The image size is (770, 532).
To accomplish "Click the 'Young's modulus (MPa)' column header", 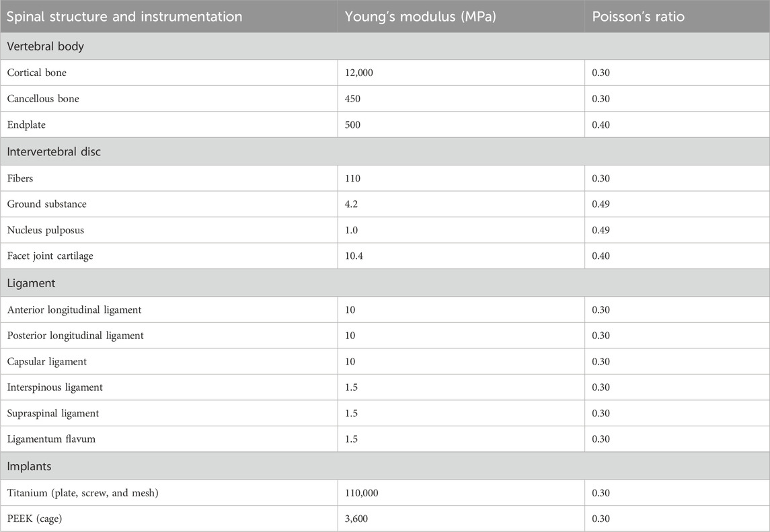I will pyautogui.click(x=420, y=17).
